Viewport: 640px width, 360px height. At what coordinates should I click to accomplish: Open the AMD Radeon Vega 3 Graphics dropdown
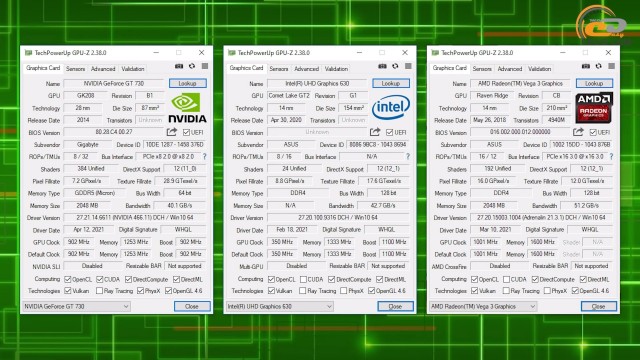(483, 307)
